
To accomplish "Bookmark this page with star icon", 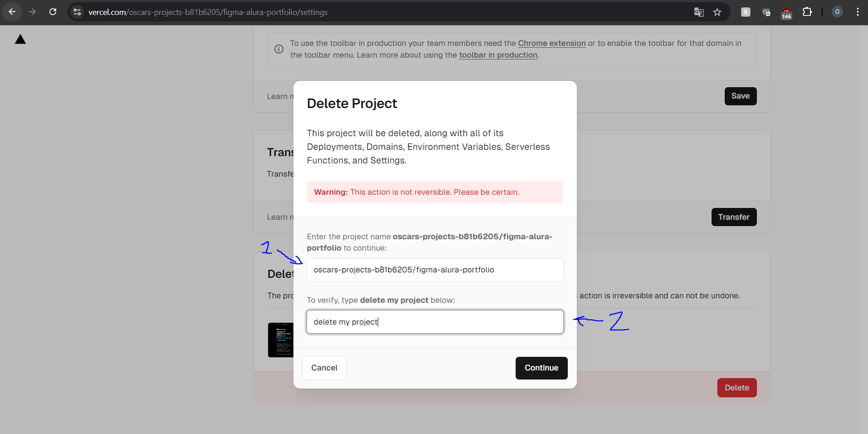I will [x=717, y=12].
